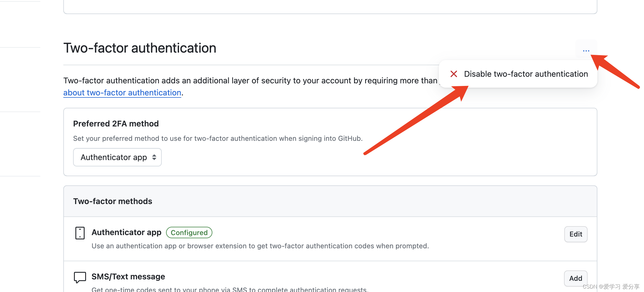Click the SMS/Text message title
The width and height of the screenshot is (644, 292).
point(128,276)
